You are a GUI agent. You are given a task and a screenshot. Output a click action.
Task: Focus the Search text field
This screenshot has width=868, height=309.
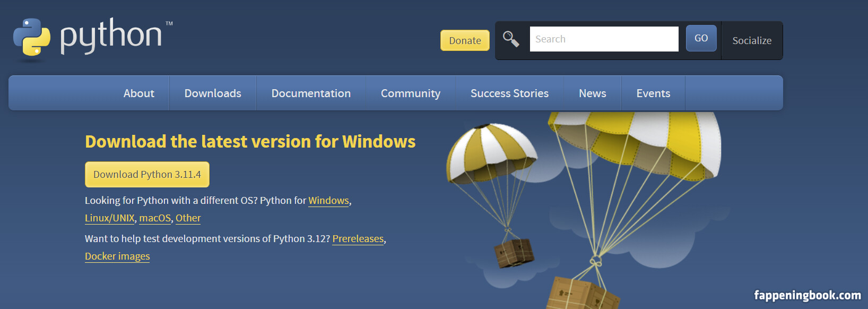coord(604,39)
